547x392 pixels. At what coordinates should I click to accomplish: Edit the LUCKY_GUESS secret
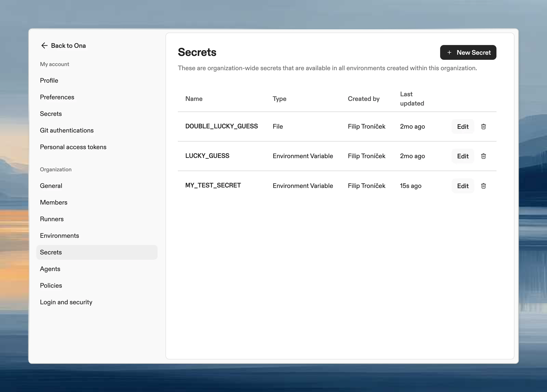point(462,156)
